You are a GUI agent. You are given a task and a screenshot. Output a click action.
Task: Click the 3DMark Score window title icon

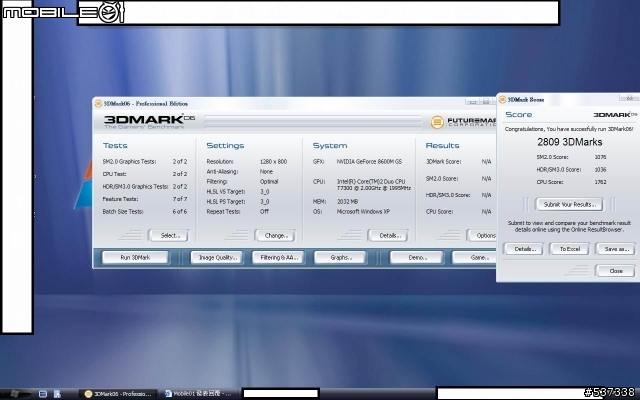(502, 100)
